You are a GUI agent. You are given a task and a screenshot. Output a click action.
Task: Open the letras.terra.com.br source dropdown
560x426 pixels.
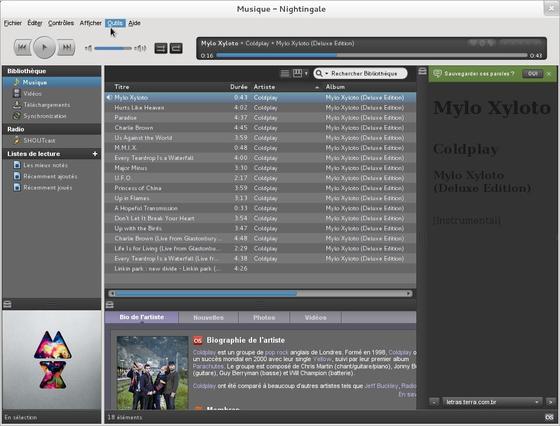point(492,402)
